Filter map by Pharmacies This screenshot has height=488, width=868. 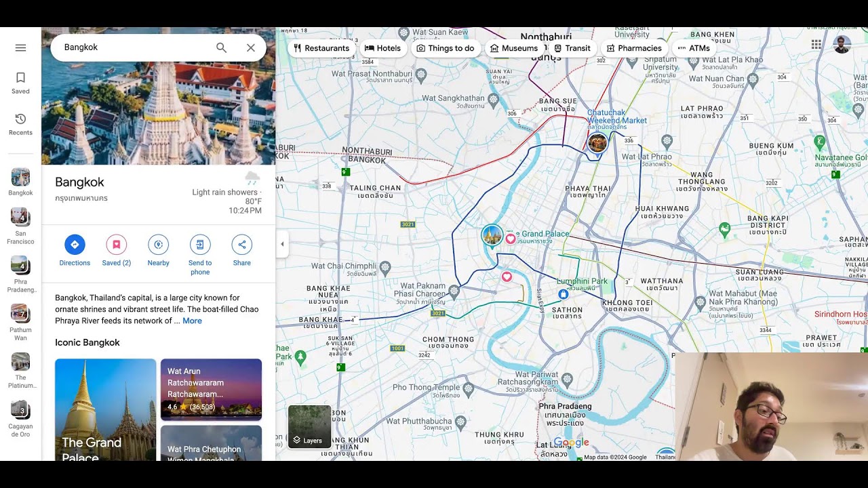coord(634,48)
